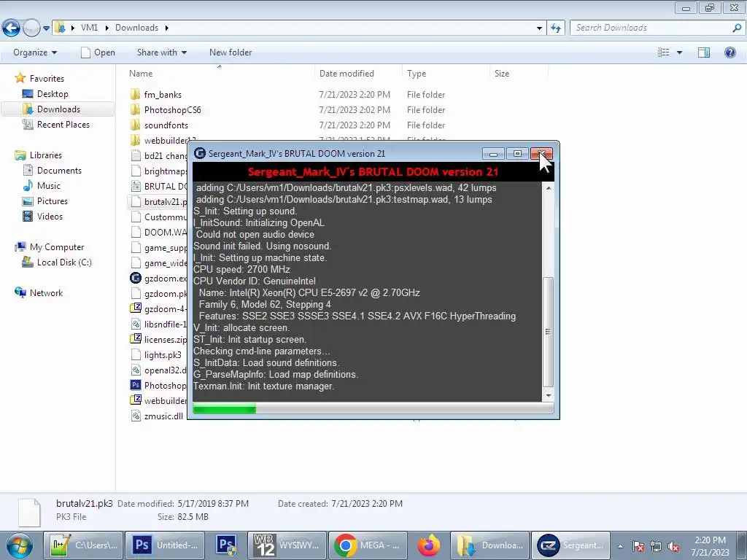
Task: Switch to Notepad++ taskbar button
Action: (x=83, y=545)
